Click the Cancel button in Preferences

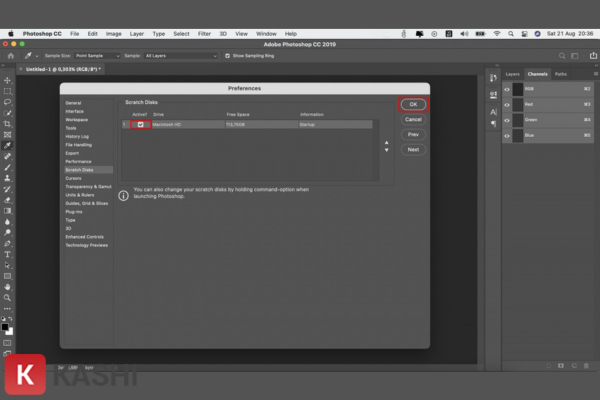413,119
